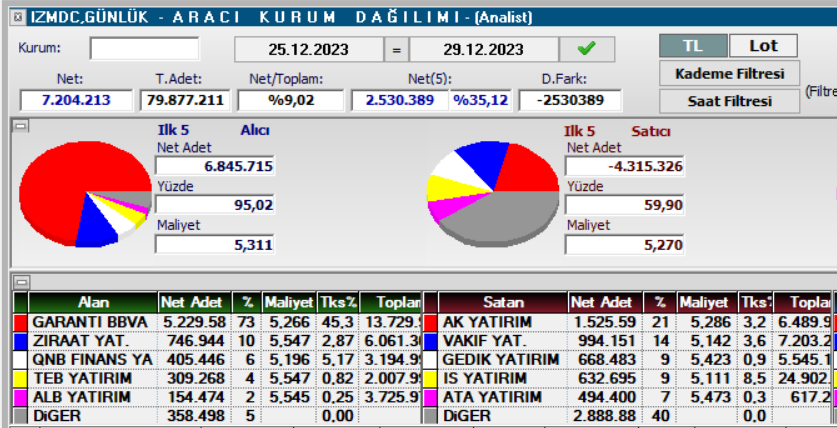The width and height of the screenshot is (837, 428).
Task: Select the end date 29.12.2023 field
Action: [x=484, y=50]
